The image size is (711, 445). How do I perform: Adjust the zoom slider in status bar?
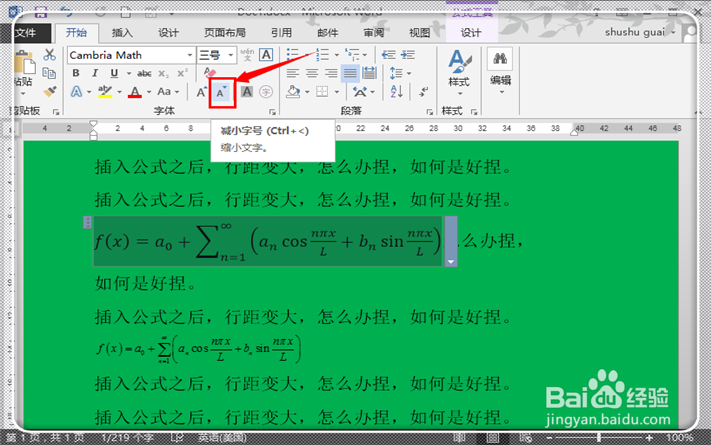(x=599, y=438)
